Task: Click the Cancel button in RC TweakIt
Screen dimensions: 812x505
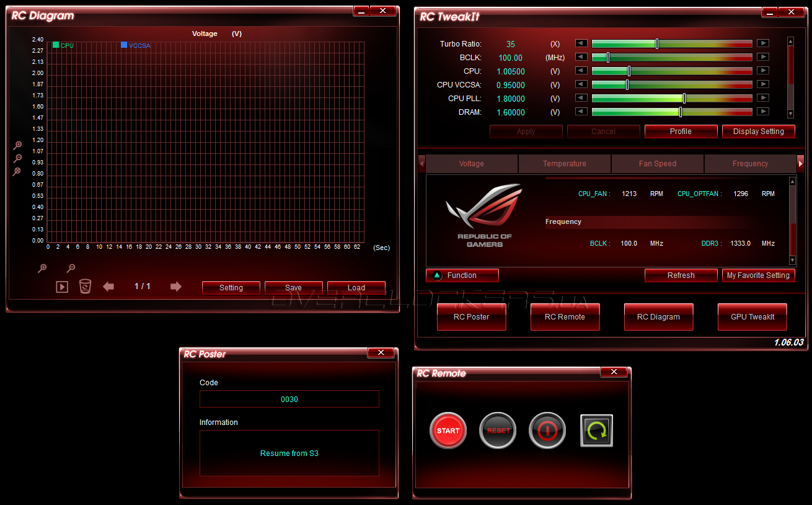Action: pyautogui.click(x=604, y=132)
